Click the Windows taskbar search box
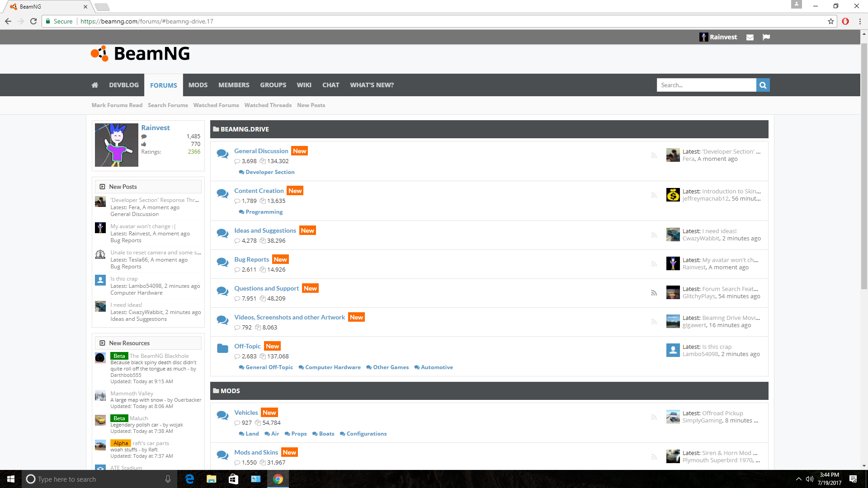The image size is (868, 488). 99,479
